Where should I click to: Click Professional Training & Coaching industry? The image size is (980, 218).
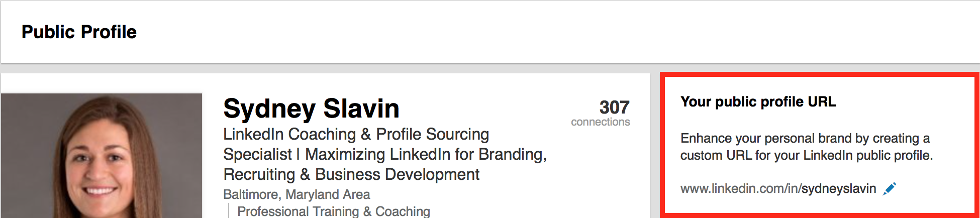[334, 211]
